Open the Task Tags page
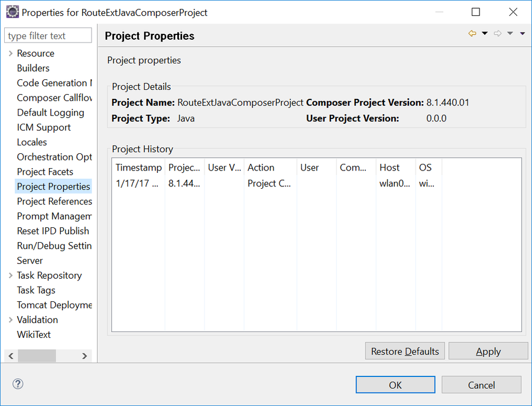The height and width of the screenshot is (406, 532). (x=36, y=290)
